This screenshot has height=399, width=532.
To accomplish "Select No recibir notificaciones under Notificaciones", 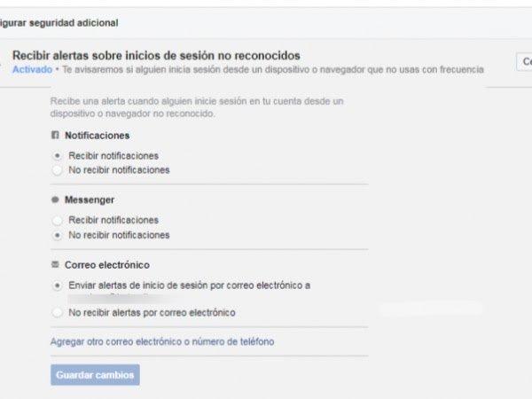I will tap(57, 170).
